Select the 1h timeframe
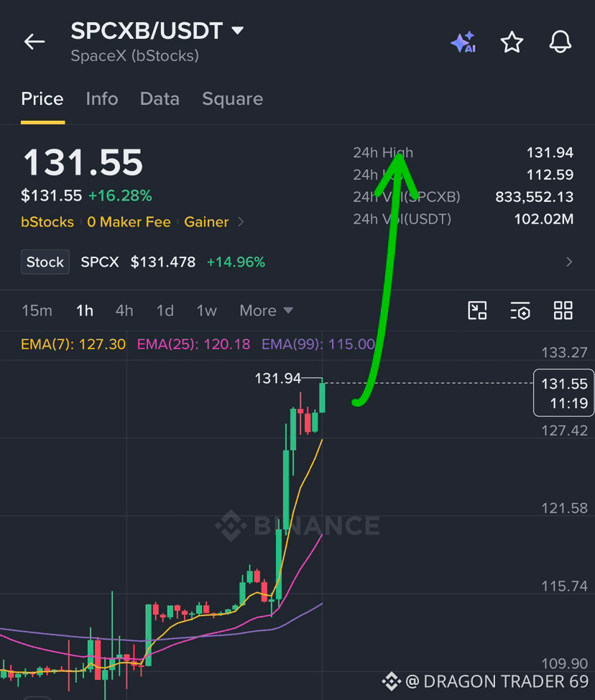Screen dimensions: 595x700 [x=85, y=310]
